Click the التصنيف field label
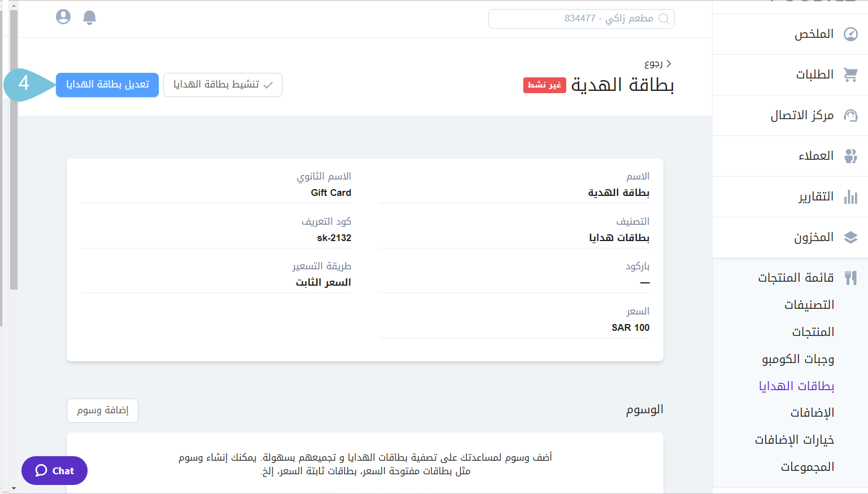The image size is (868, 494). pyautogui.click(x=633, y=221)
